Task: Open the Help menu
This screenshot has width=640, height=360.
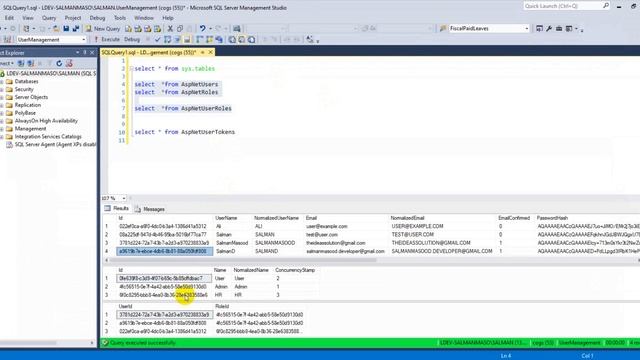Action: pos(168,18)
